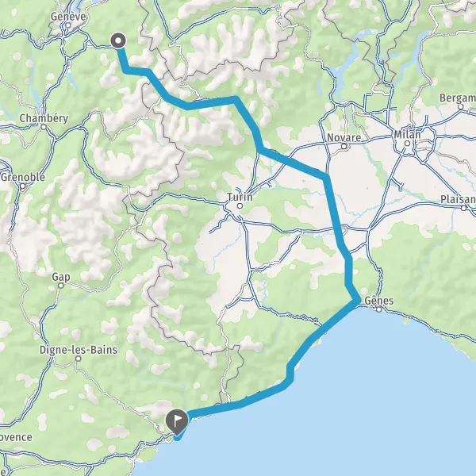Click the route start circle marker
The width and height of the screenshot is (476, 476).
118,40
